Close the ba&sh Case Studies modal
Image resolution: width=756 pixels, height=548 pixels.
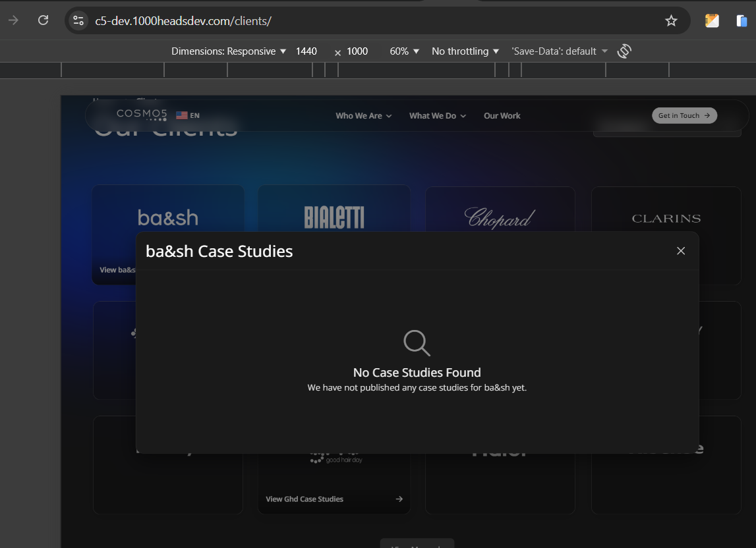[681, 251]
